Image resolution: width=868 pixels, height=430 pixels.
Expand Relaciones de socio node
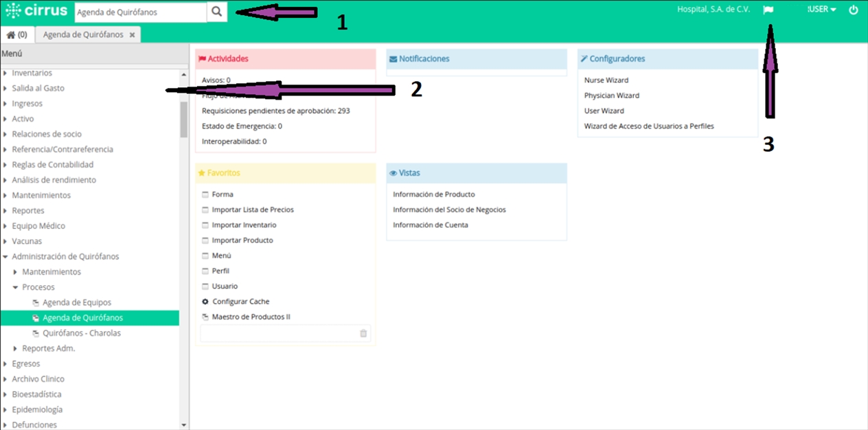click(x=5, y=134)
